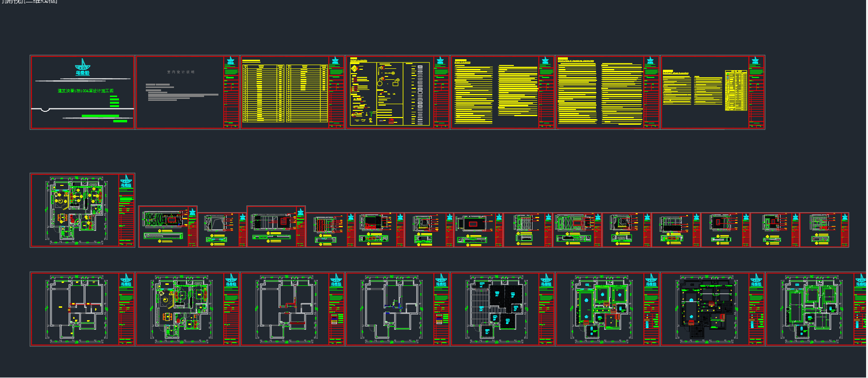Image resolution: width=868 pixels, height=378 pixels.
Task: Select the green project title on cover sheet
Action: coord(86,90)
